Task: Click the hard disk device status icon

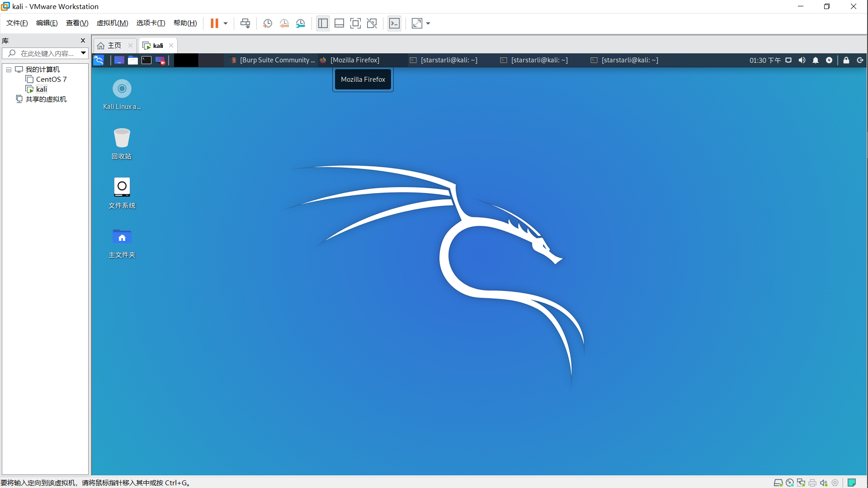Action: [778, 483]
